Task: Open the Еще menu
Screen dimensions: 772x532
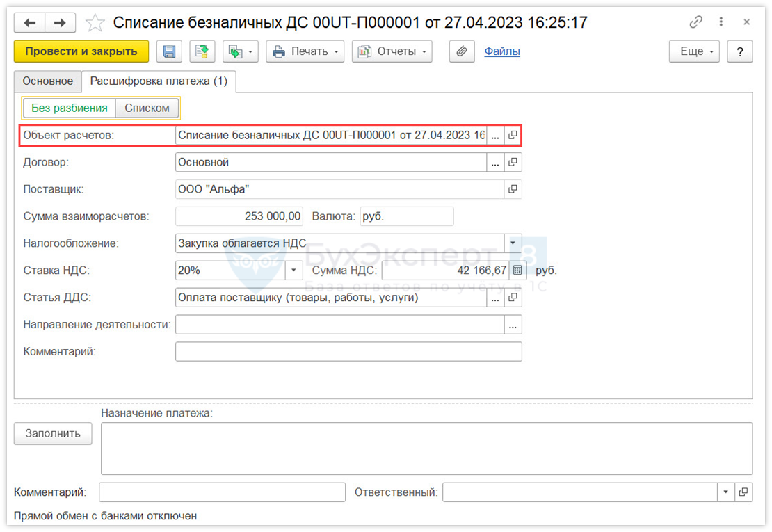Action: tap(693, 51)
